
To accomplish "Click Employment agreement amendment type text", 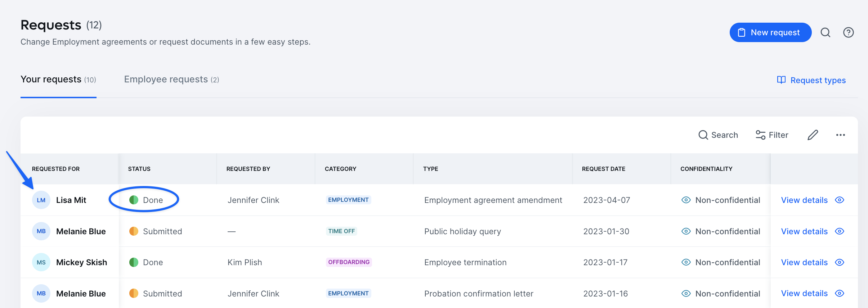I will (493, 200).
